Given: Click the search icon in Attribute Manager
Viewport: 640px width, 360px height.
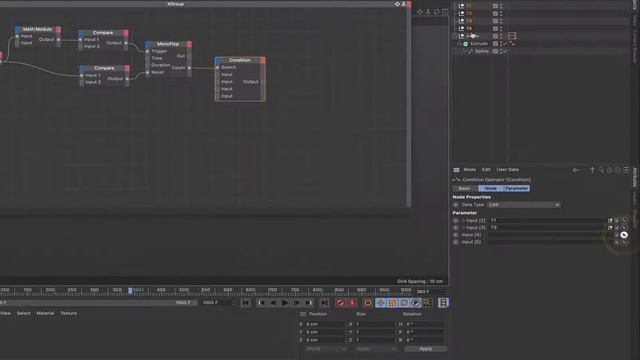Looking at the screenshot, I should coord(601,170).
